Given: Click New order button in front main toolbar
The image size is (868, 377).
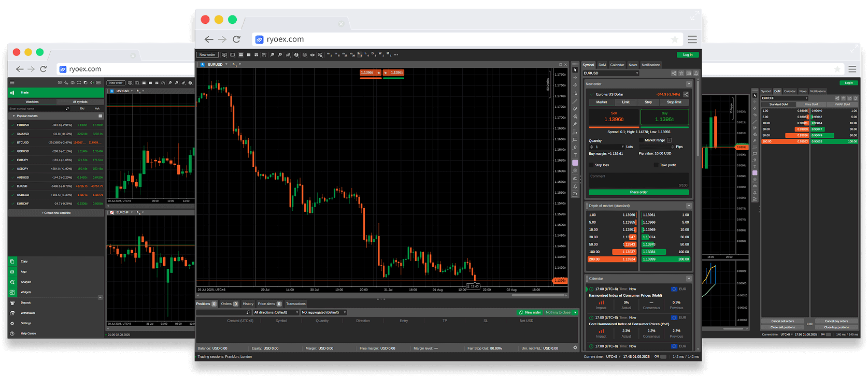Looking at the screenshot, I should tap(207, 55).
